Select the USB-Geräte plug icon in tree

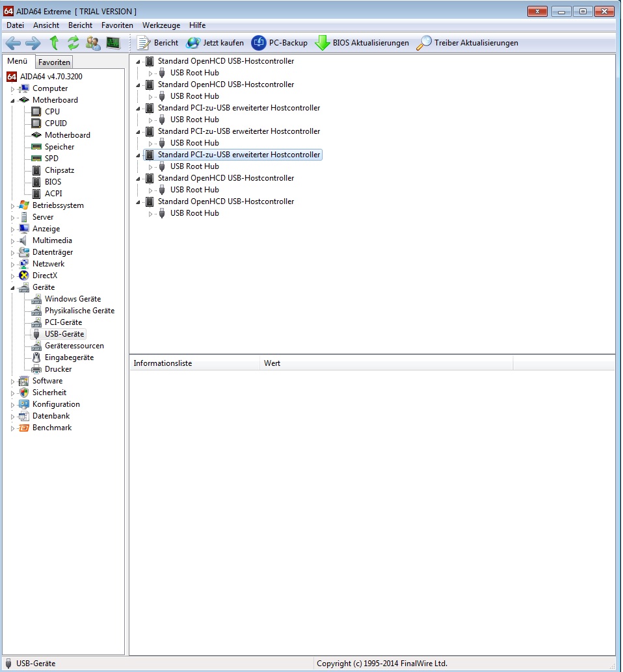pos(37,334)
